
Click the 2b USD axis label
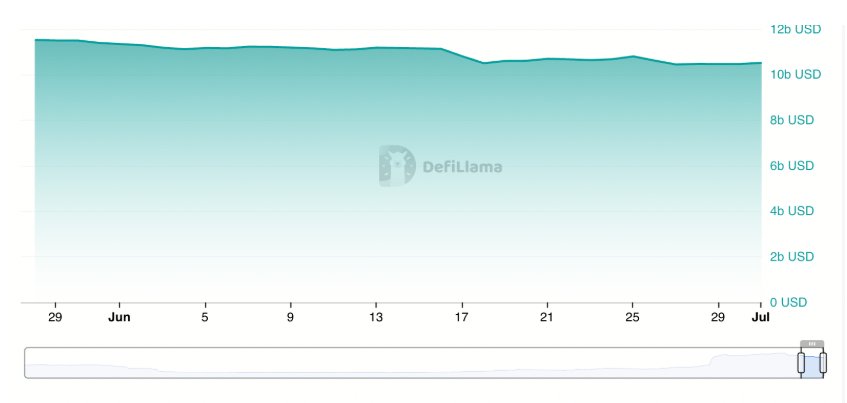792,256
